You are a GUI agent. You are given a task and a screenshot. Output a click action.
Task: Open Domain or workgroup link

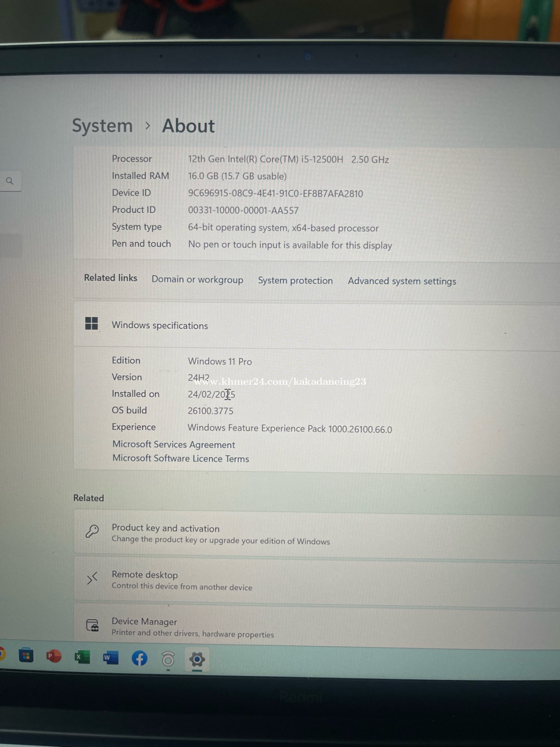(197, 280)
